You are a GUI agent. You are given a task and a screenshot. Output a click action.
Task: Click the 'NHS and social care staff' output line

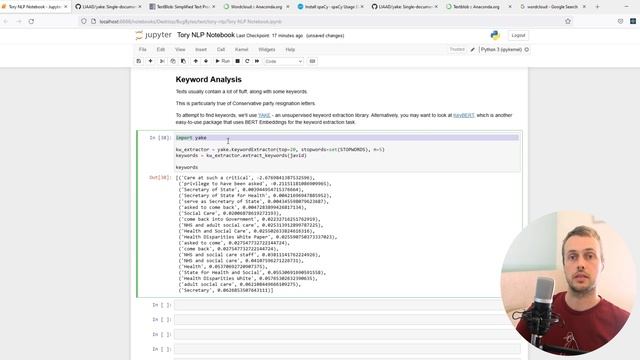point(249,255)
